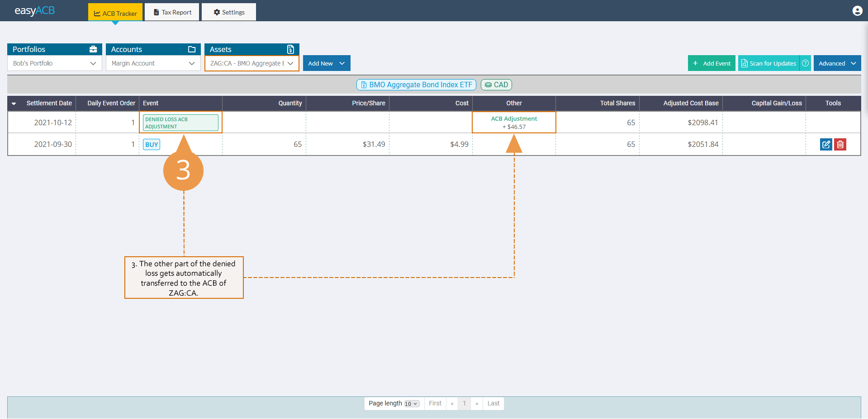Click the edit icon for the BUY event

tap(826, 145)
